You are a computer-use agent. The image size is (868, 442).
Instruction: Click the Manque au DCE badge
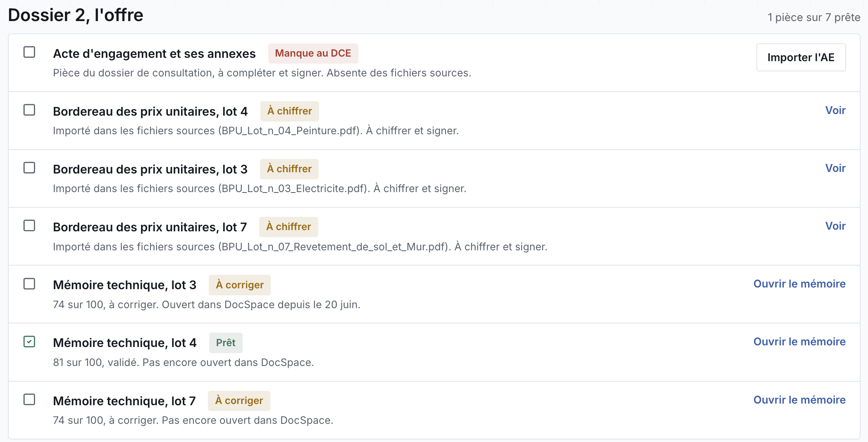pyautogui.click(x=313, y=53)
